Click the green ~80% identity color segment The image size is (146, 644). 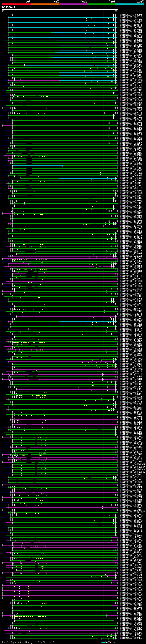click(x=101, y=4)
